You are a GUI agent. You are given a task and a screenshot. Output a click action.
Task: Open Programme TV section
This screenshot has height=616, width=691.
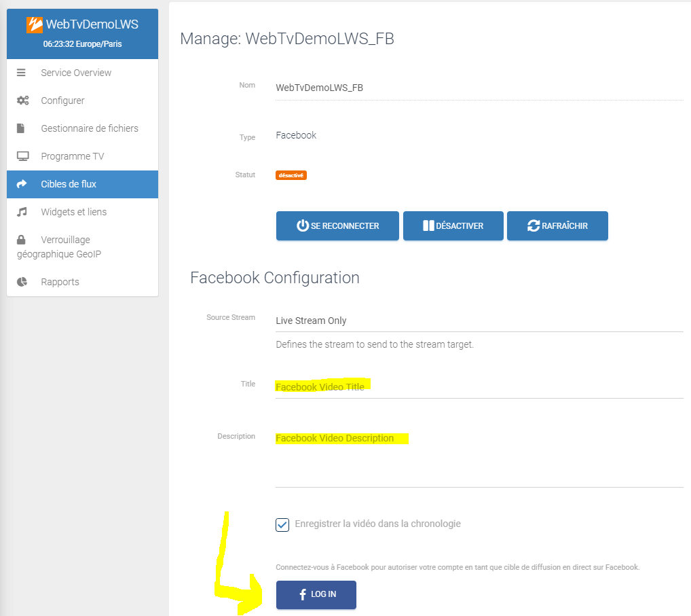[82, 156]
